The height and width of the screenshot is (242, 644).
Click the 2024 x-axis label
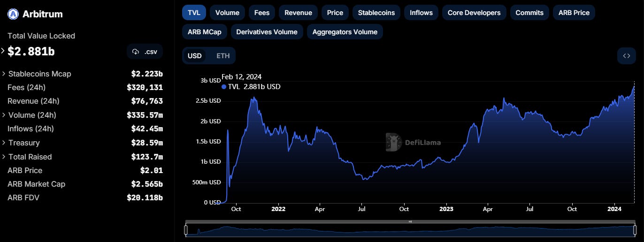[x=614, y=209]
